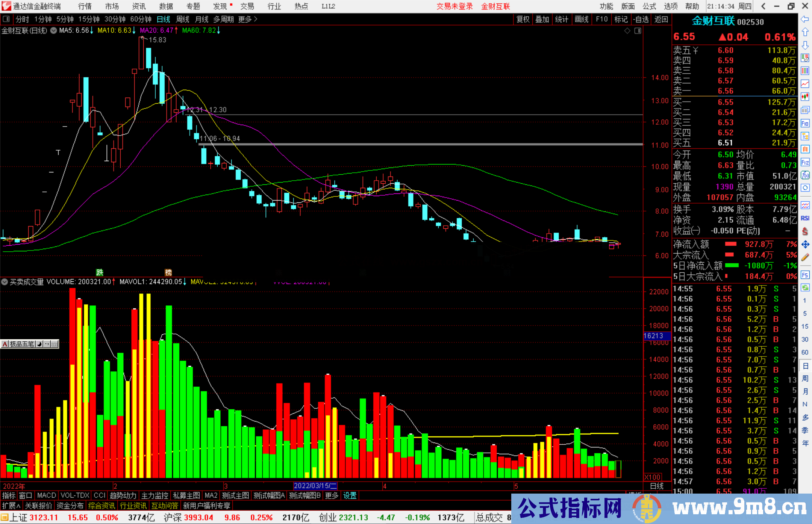Toggle the moon icon in 极品五笔 toolbar
812x524 pixels.
(x=39, y=344)
